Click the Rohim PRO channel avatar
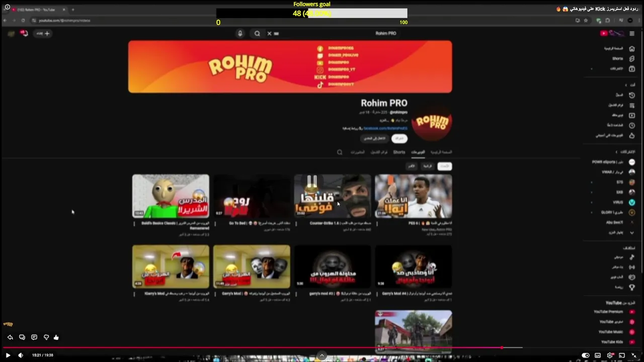 [432, 122]
